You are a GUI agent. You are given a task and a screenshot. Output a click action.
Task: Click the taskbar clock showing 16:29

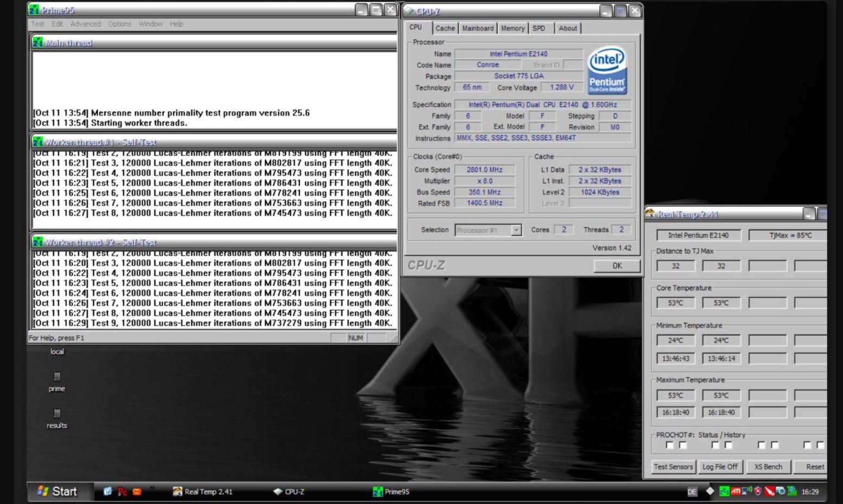point(810,492)
